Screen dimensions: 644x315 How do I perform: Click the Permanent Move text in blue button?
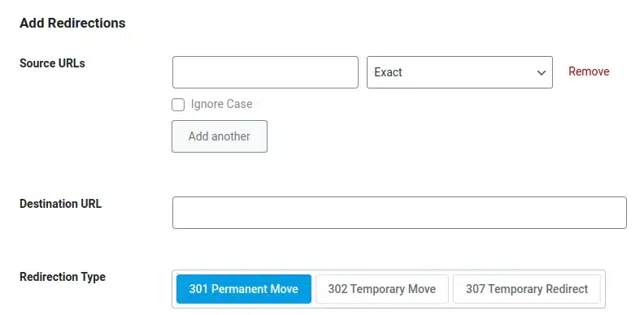click(x=255, y=289)
